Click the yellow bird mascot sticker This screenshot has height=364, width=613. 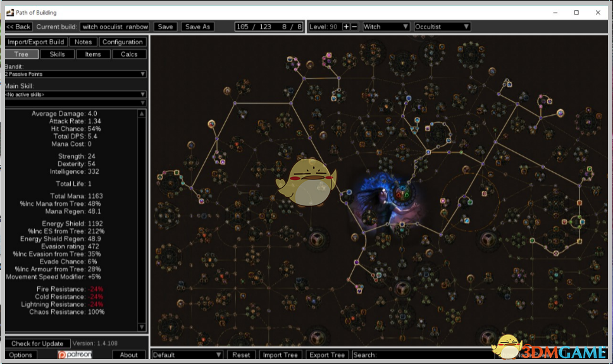coord(306,183)
